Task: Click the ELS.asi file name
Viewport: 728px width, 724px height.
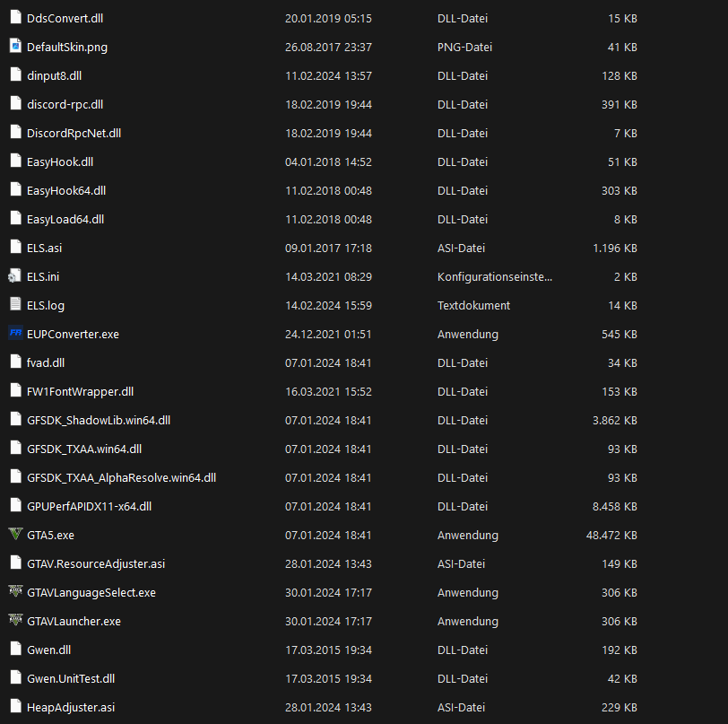Action: pyautogui.click(x=45, y=248)
